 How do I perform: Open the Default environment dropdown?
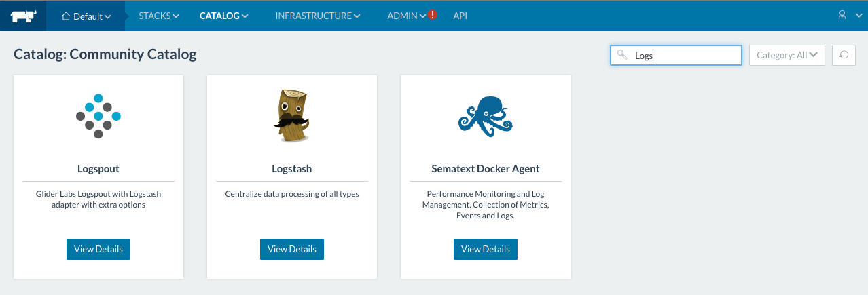[x=86, y=16]
